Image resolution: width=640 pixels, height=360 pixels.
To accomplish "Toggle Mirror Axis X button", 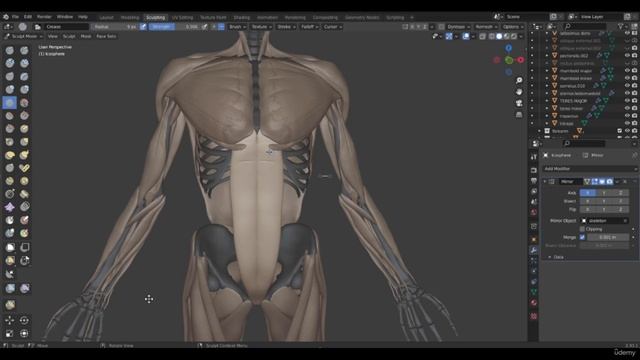I will click(x=588, y=193).
